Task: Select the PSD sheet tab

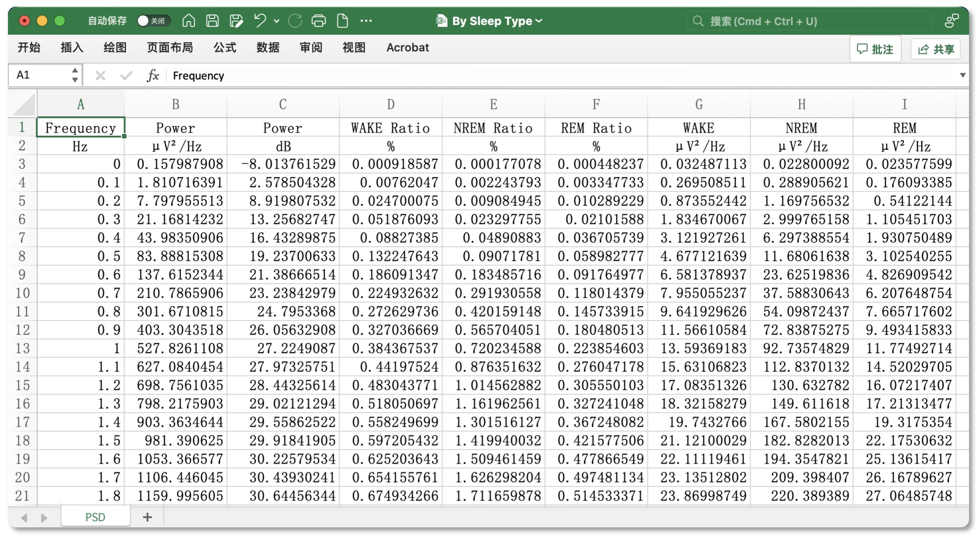Action: pyautogui.click(x=95, y=517)
